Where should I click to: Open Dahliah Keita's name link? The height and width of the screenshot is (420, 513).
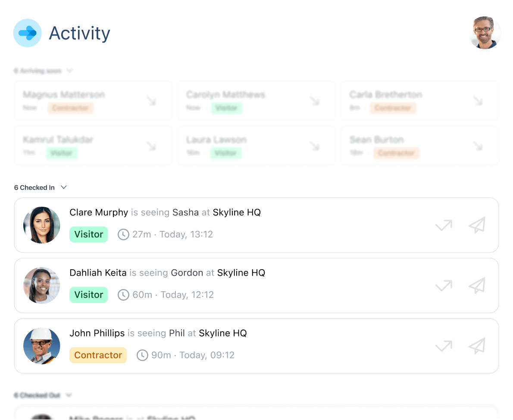coord(98,273)
